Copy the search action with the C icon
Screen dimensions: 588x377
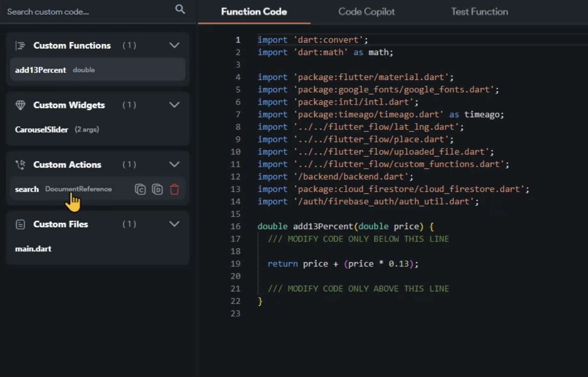140,189
